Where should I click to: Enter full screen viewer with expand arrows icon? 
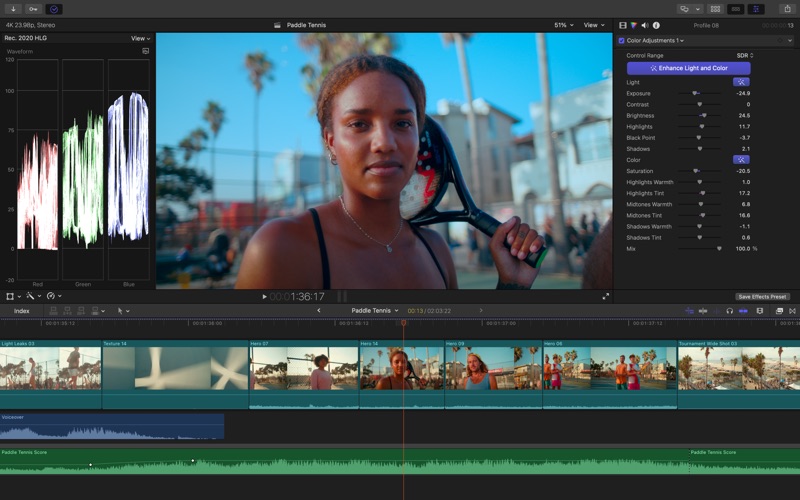(606, 296)
